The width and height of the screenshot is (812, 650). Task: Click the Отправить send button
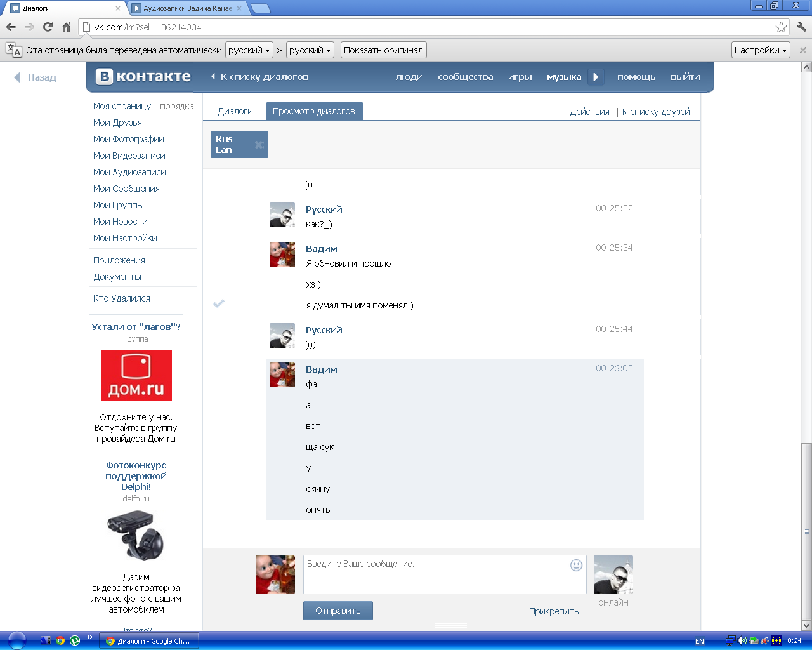point(338,611)
